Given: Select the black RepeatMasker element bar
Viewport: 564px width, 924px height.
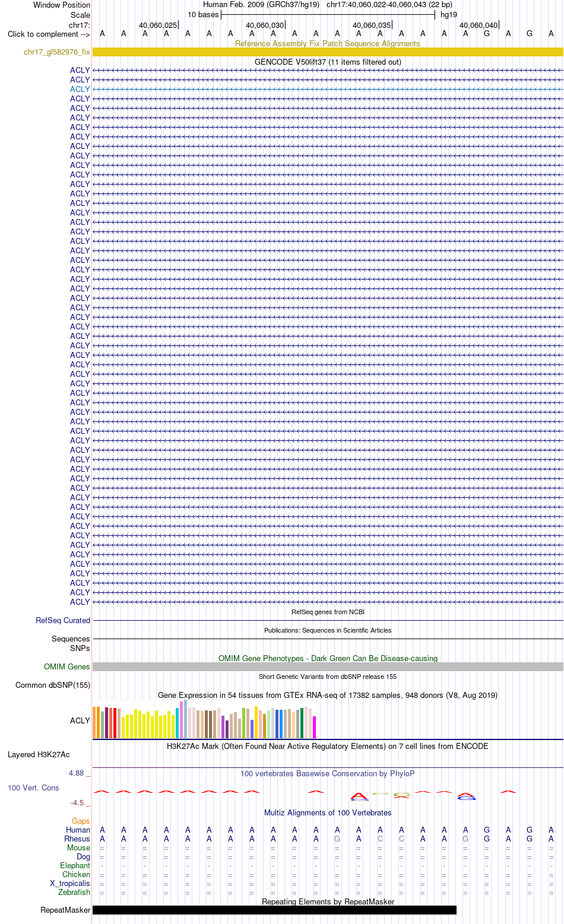Looking at the screenshot, I should pos(274,910).
